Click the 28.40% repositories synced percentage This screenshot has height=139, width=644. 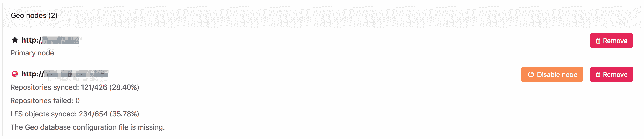(124, 87)
